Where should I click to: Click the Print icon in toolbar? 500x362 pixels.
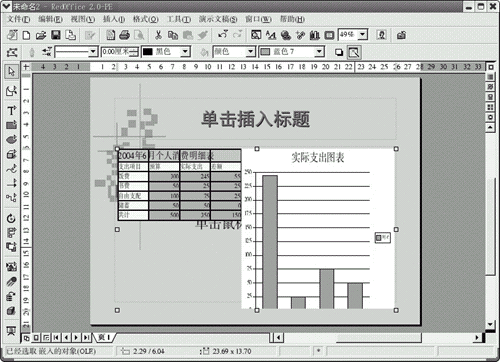click(x=125, y=35)
